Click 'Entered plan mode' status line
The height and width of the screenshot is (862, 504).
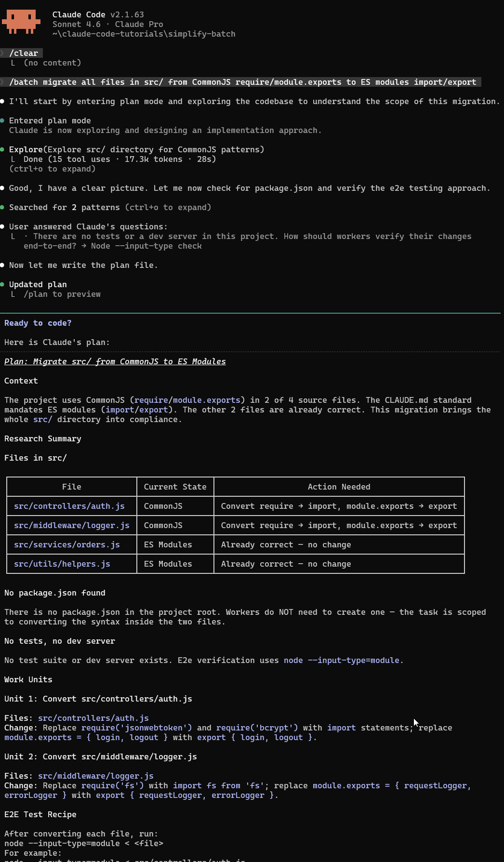point(50,120)
